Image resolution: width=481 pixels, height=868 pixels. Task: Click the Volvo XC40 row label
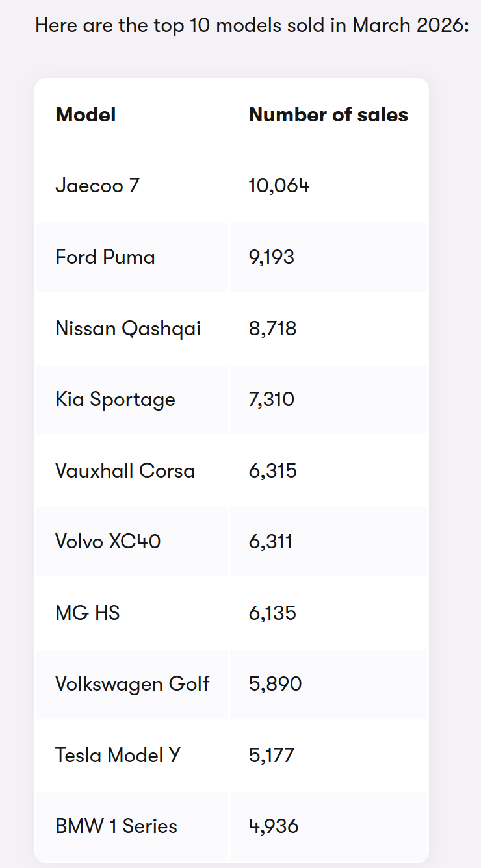pos(108,541)
